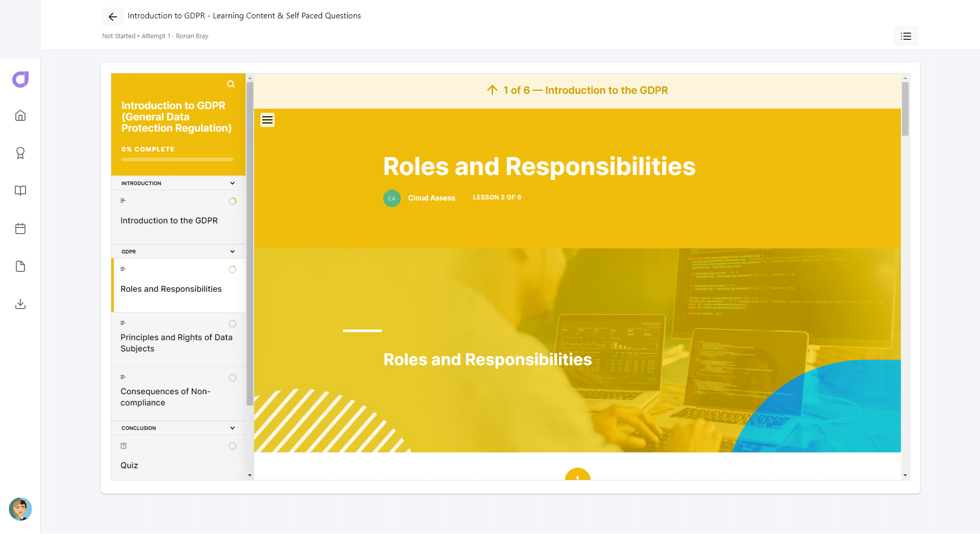Click the back arrow beside the course title
This screenshot has height=534, width=980.
(x=113, y=17)
